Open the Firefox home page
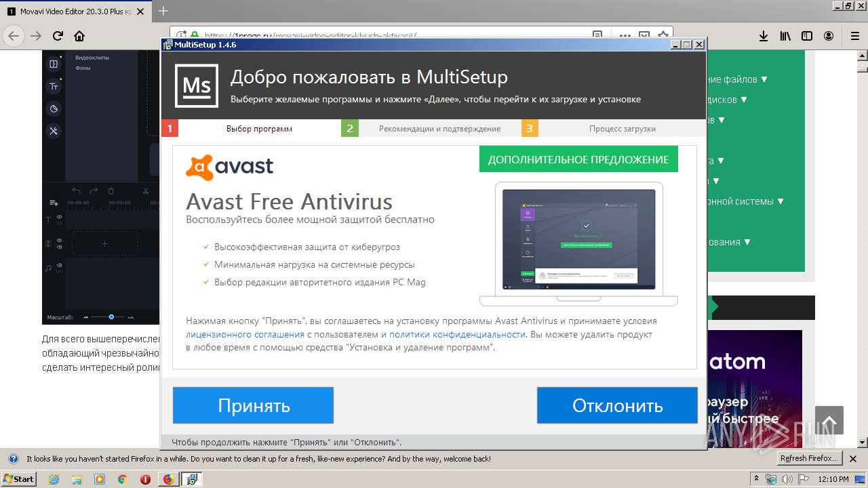This screenshot has width=868, height=488. pyautogui.click(x=79, y=36)
